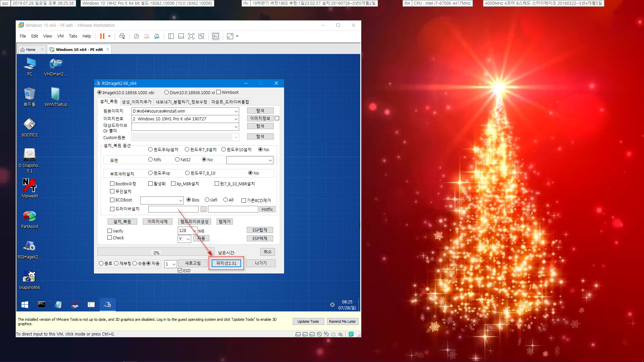Switch to 생성_이미지추가 tab
This screenshot has height=362, width=644.
137,102
